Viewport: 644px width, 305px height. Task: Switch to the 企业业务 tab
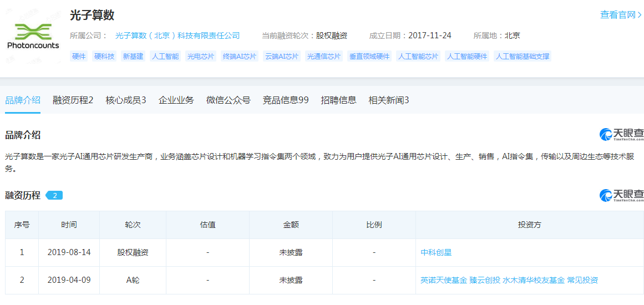pos(176,100)
